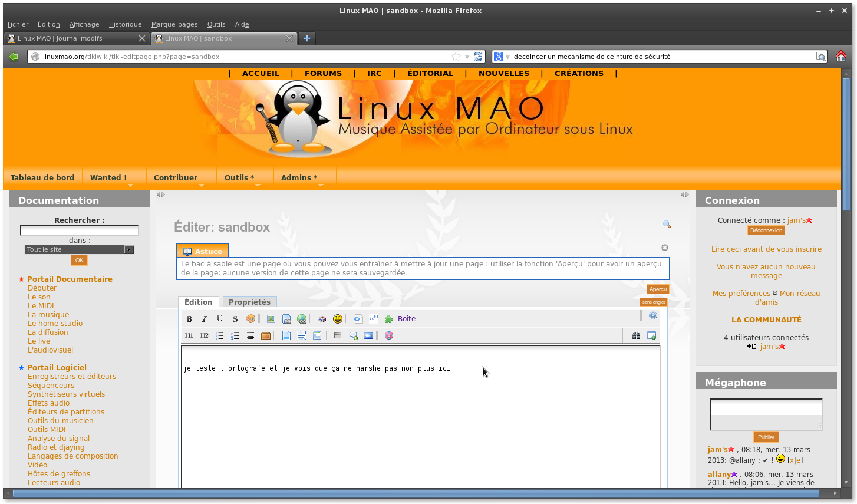The image size is (857, 504).
Task: Insert a wiki page link
Action: pyautogui.click(x=286, y=319)
